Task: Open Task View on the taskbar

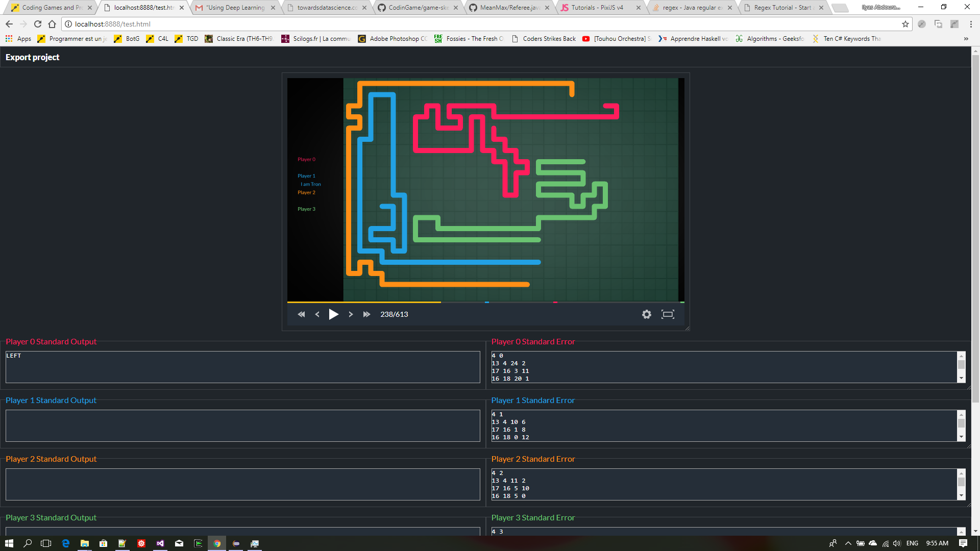Action: tap(46, 543)
